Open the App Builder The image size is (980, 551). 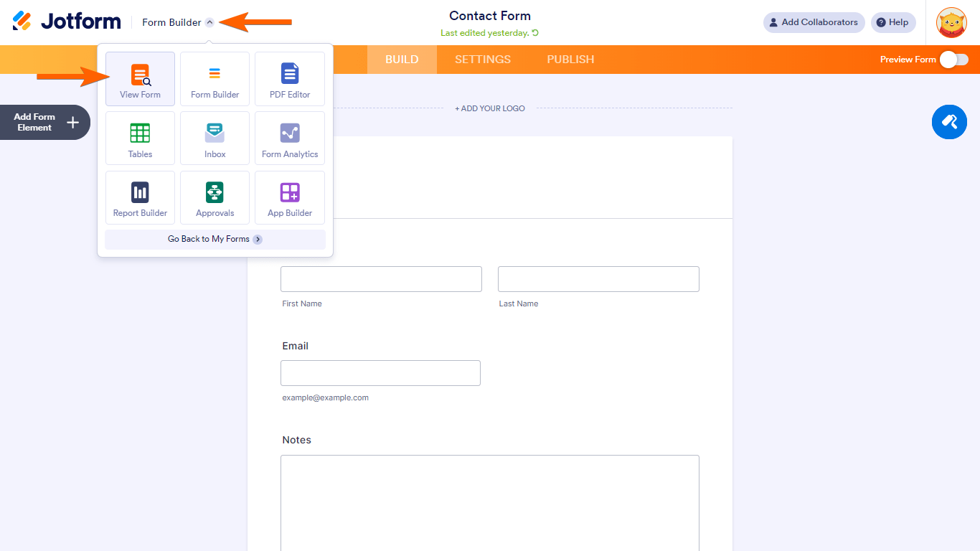289,197
